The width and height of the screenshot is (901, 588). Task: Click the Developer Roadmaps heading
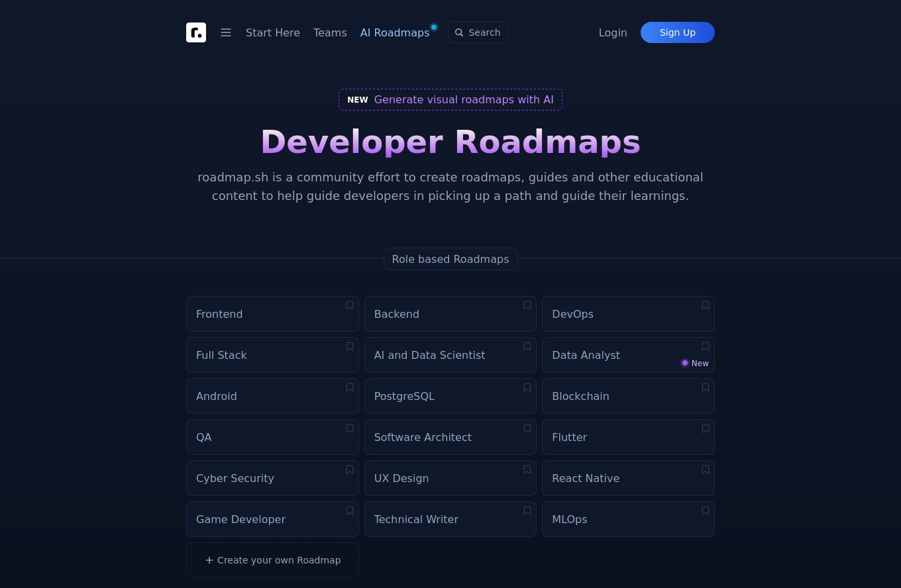[x=450, y=142]
